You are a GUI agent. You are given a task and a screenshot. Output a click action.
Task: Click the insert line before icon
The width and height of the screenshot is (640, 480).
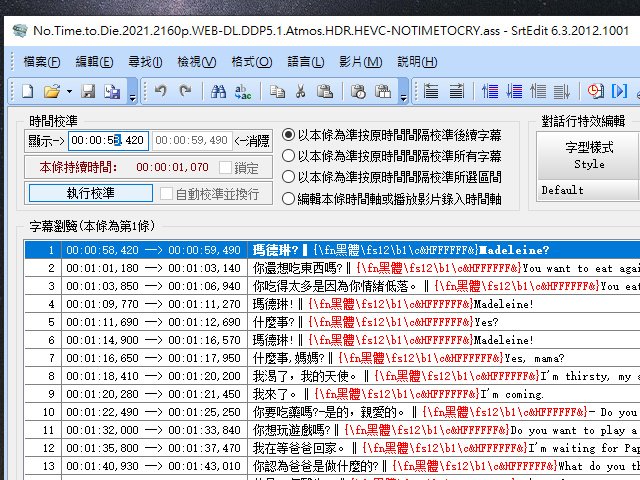[x=431, y=91]
